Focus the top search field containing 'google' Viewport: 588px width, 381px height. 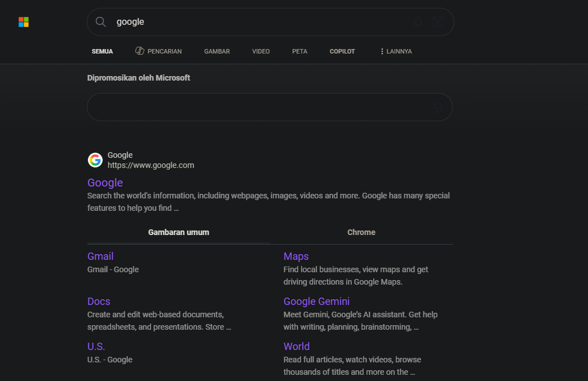[271, 22]
